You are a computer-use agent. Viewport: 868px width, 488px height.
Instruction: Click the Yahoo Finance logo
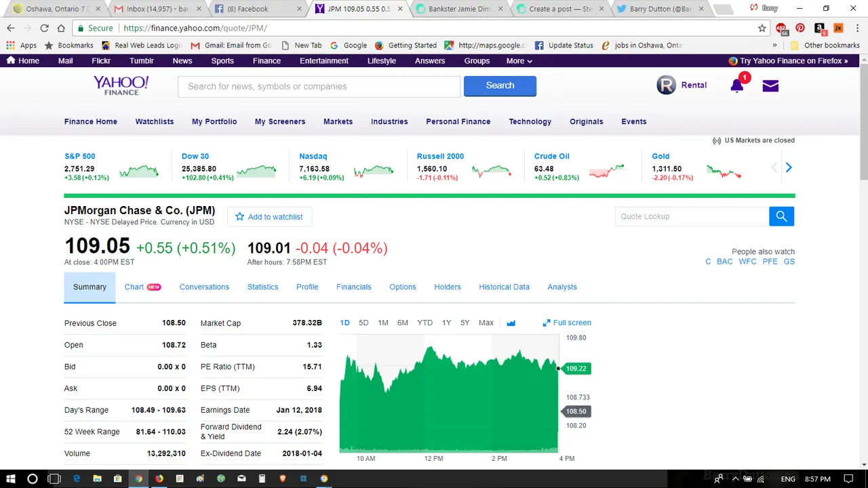(121, 85)
